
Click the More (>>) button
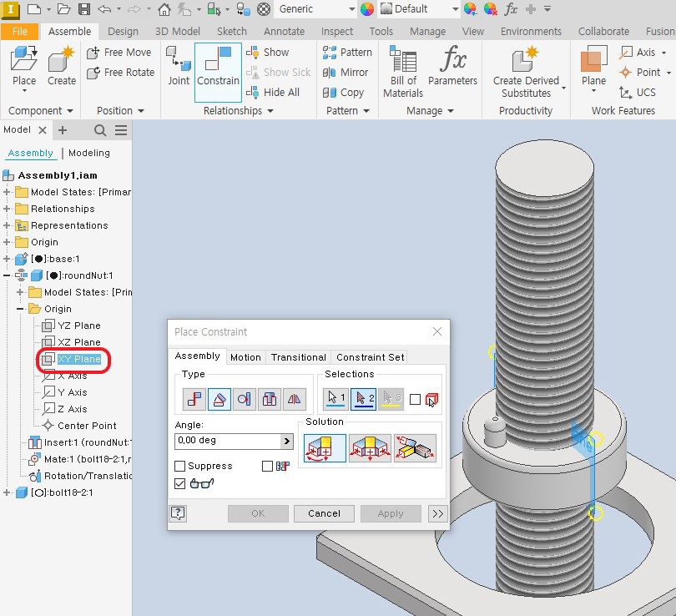click(x=437, y=513)
